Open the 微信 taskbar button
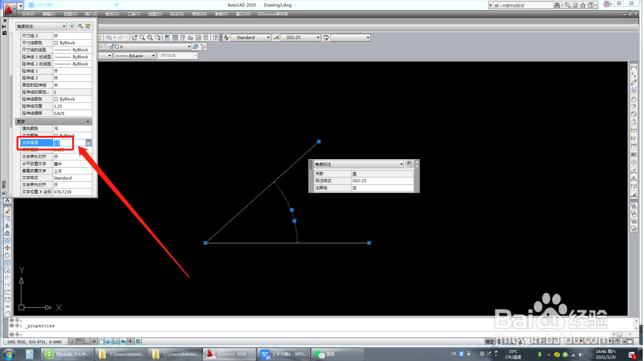 point(338,354)
